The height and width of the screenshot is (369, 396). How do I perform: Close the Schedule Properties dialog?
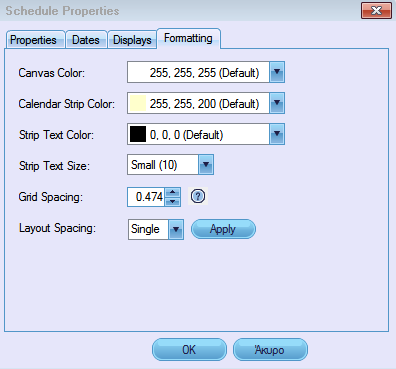(376, 11)
